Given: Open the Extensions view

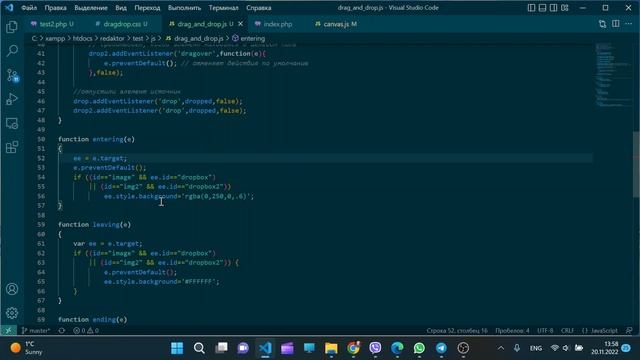Looking at the screenshot, I should pos(12,147).
